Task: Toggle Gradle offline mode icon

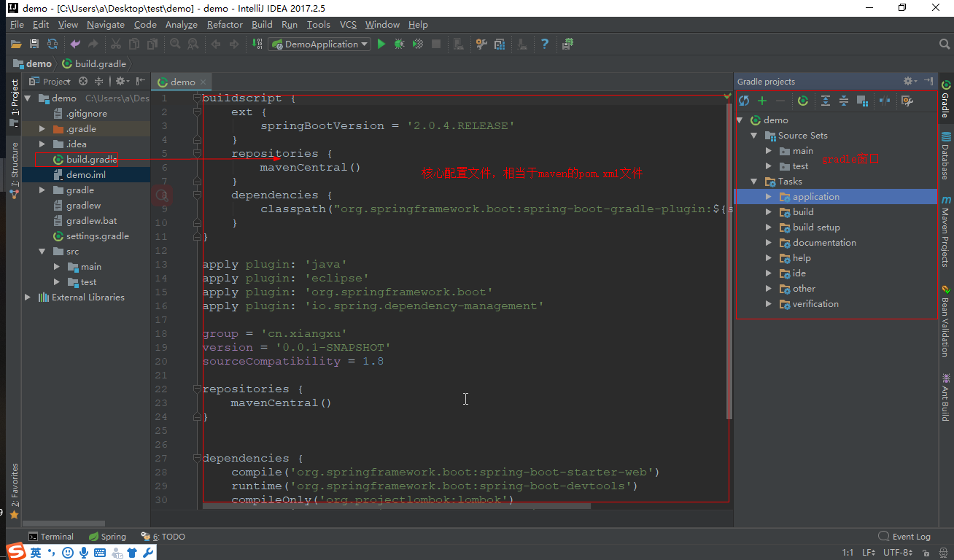Action: point(885,101)
